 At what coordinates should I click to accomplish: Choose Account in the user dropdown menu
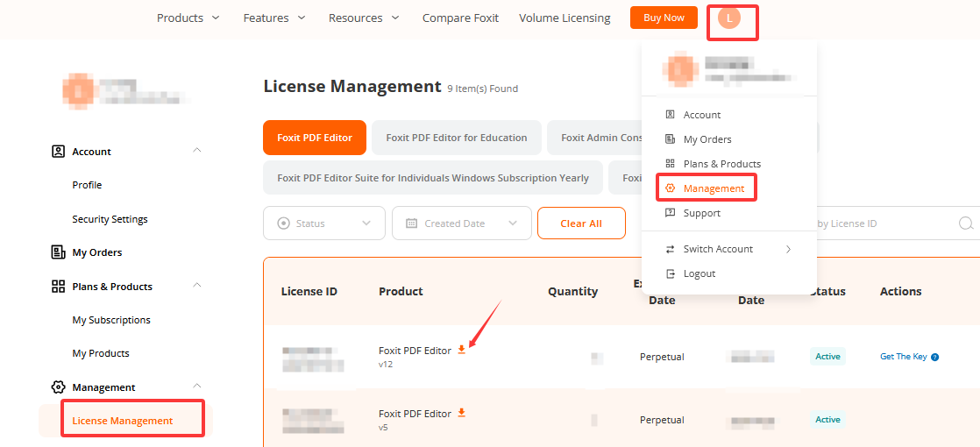pos(701,115)
